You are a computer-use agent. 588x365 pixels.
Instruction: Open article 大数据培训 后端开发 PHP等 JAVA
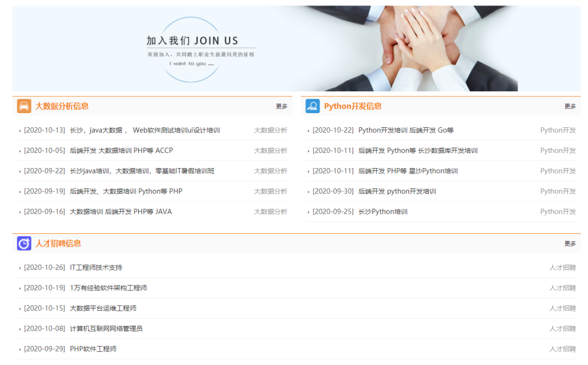[x=121, y=212]
